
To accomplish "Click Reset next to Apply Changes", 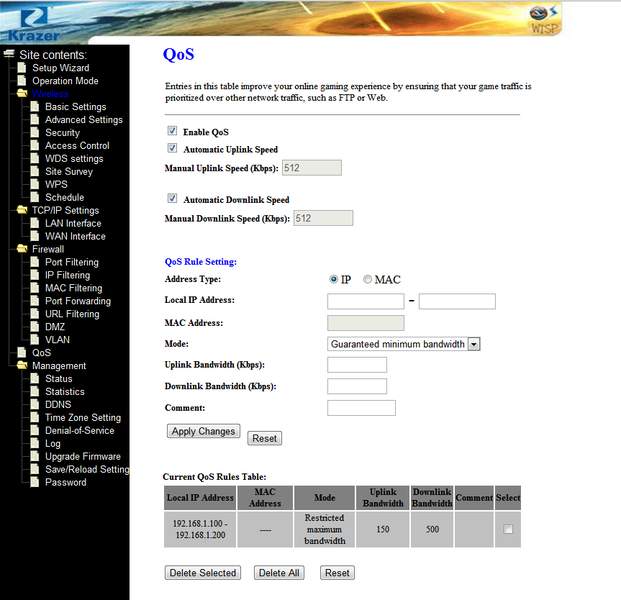I will tap(265, 438).
